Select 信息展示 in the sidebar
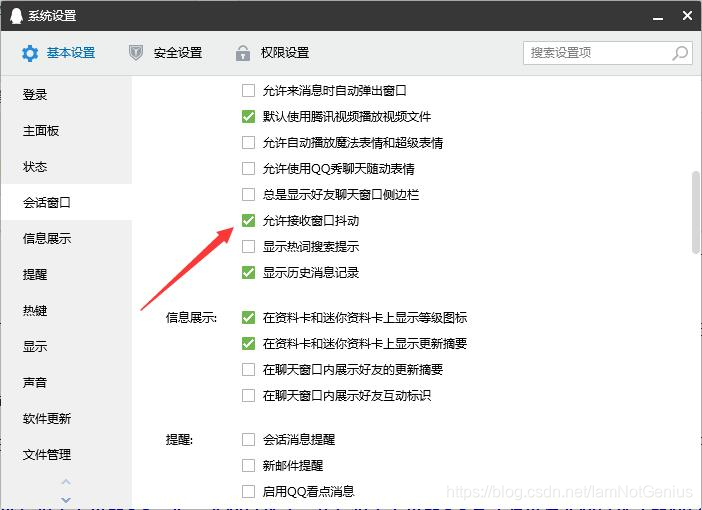Screen dimensions: 702x510 [66, 239]
